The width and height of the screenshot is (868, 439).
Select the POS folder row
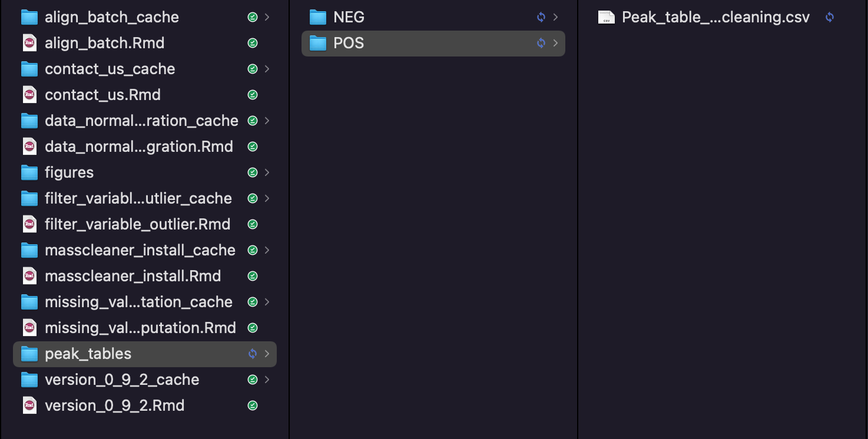(433, 43)
